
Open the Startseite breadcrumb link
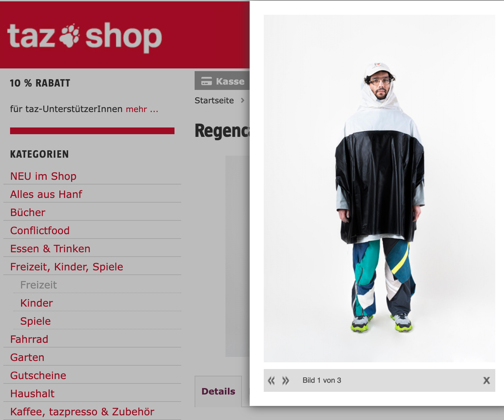point(214,100)
